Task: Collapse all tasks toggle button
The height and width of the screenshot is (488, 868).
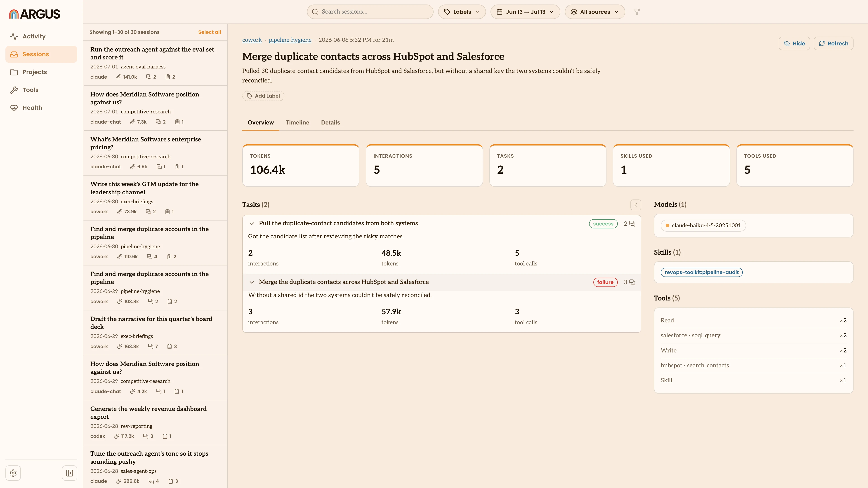Action: pyautogui.click(x=635, y=205)
